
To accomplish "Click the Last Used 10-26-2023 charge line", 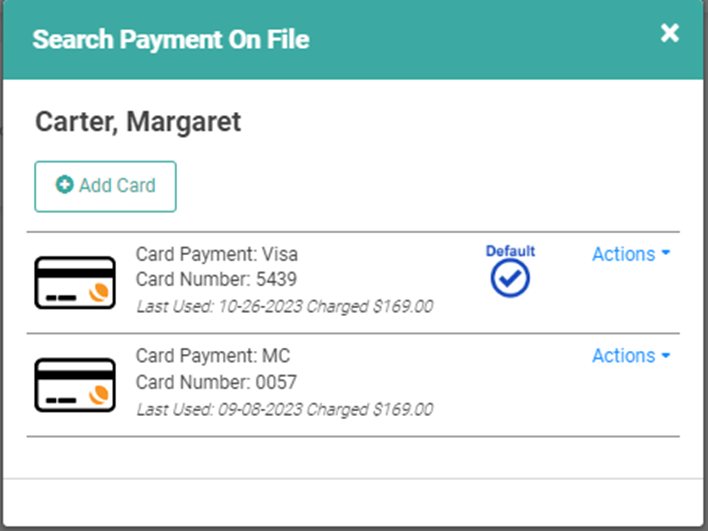I will click(285, 307).
